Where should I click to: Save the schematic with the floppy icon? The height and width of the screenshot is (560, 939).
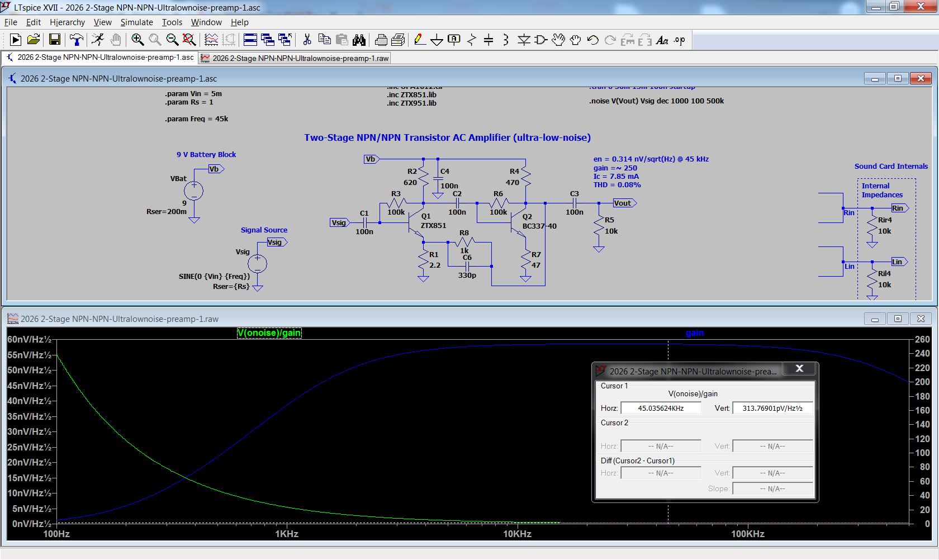tap(54, 40)
